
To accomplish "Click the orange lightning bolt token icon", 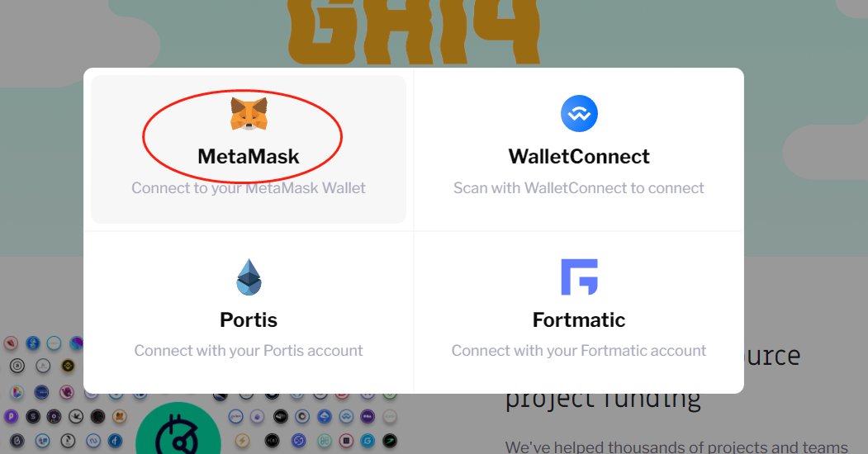I will [x=242, y=440].
